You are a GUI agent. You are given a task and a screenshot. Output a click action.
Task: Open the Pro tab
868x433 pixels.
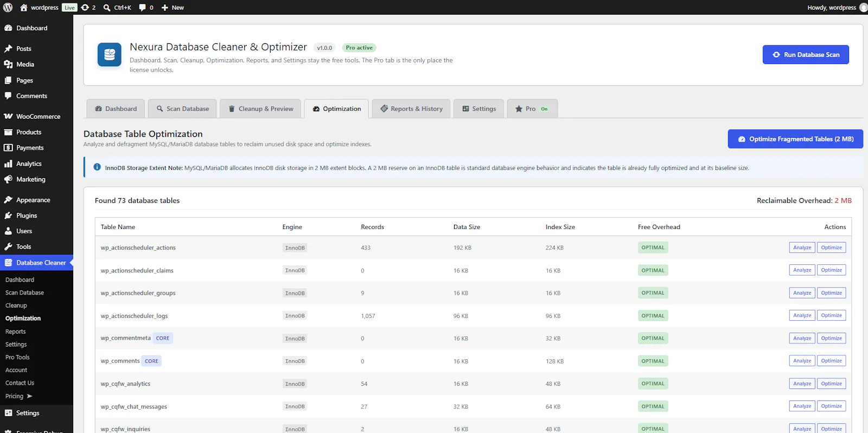pos(532,109)
